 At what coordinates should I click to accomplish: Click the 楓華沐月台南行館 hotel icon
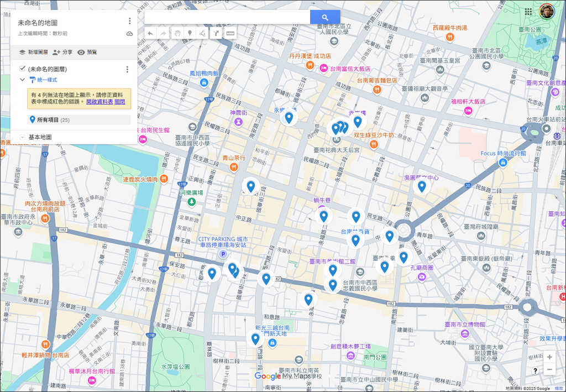[x=92, y=380]
